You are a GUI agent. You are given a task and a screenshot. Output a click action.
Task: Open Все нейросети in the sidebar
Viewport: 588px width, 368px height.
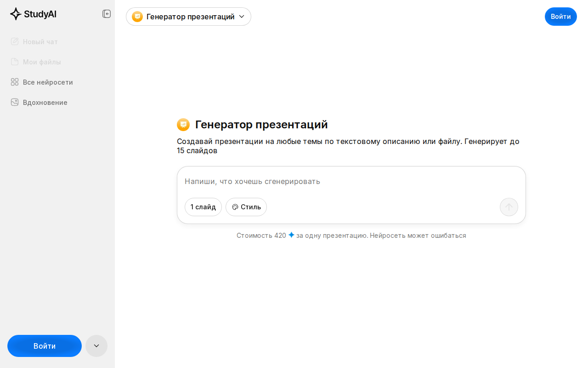point(57,82)
